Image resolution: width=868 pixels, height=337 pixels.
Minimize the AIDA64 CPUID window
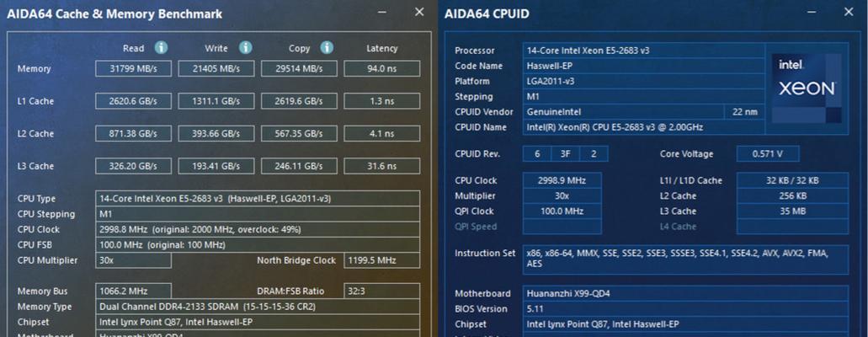pos(812,12)
